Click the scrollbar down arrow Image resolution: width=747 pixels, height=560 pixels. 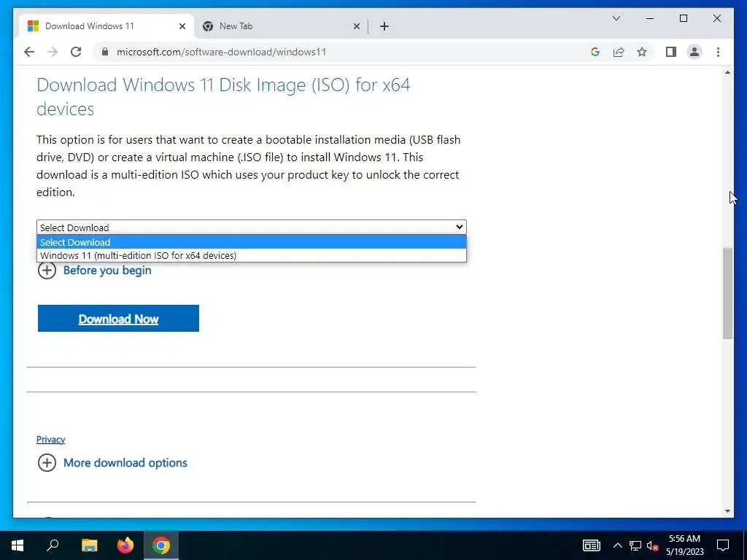click(727, 511)
